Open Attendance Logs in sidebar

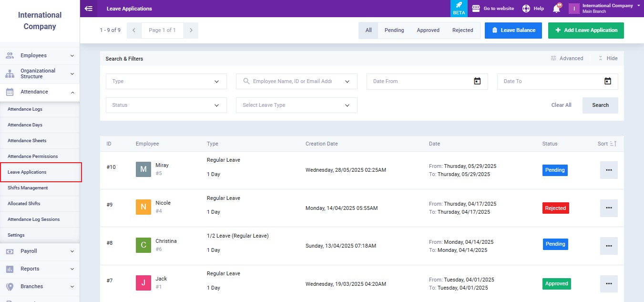[x=25, y=109]
